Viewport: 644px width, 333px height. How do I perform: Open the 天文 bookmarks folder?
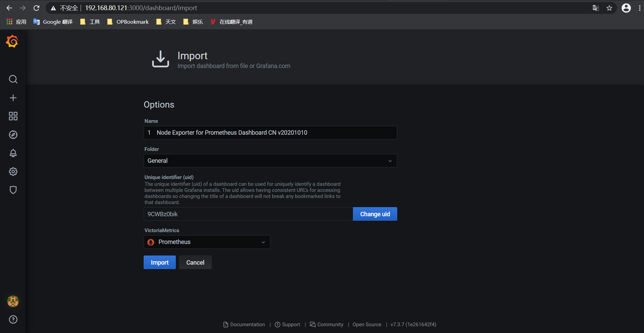166,22
